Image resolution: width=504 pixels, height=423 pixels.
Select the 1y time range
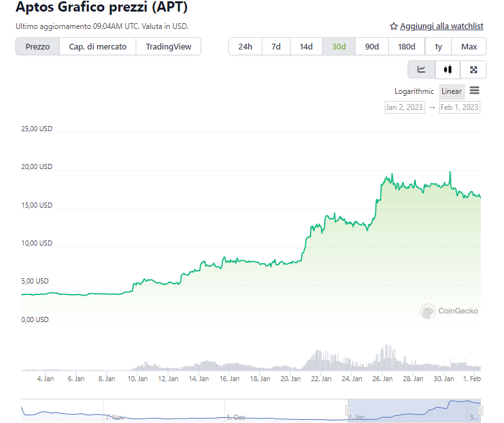[x=438, y=46]
